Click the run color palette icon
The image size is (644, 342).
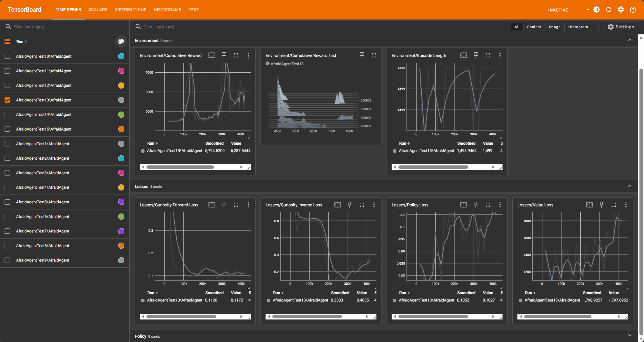[121, 41]
